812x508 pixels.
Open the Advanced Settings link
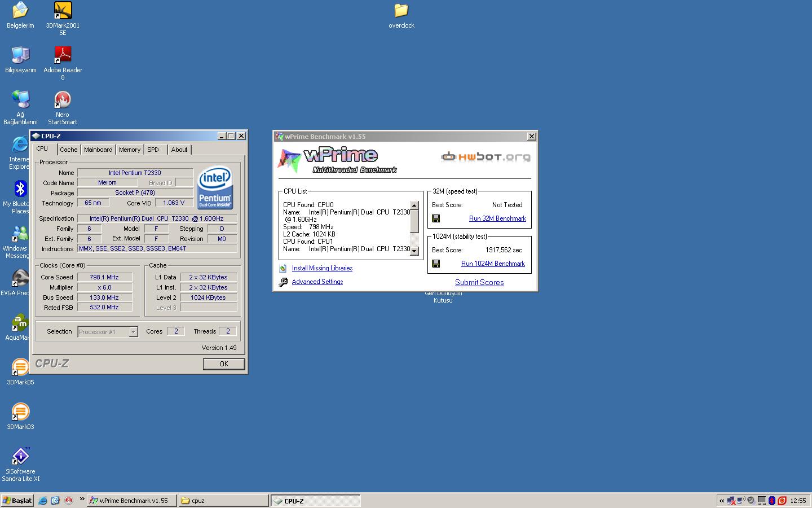point(317,282)
